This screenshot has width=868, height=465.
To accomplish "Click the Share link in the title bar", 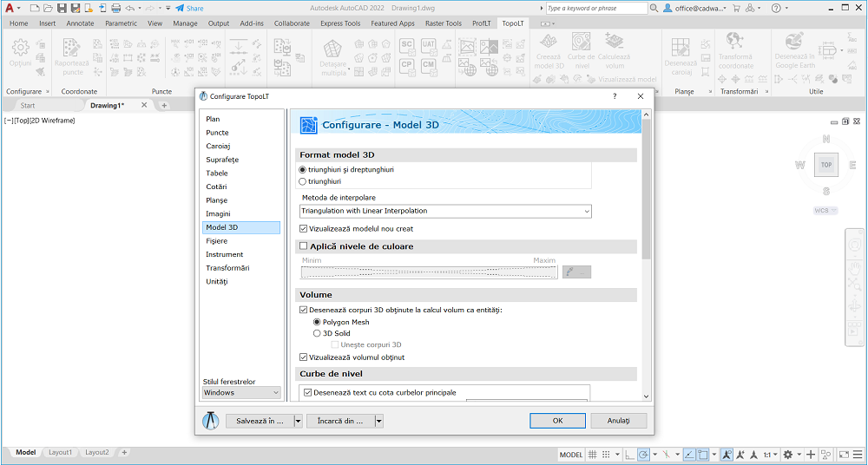I will click(x=189, y=9).
